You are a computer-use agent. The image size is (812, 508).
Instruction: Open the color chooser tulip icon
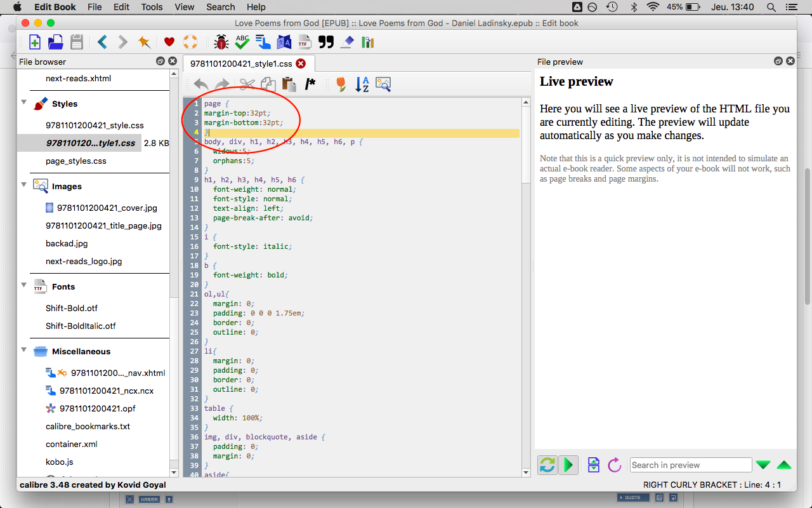(341, 84)
